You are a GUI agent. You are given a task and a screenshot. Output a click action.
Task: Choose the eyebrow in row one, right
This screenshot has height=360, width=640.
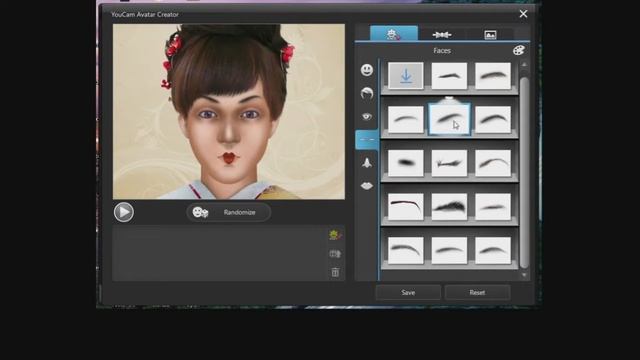point(493,76)
